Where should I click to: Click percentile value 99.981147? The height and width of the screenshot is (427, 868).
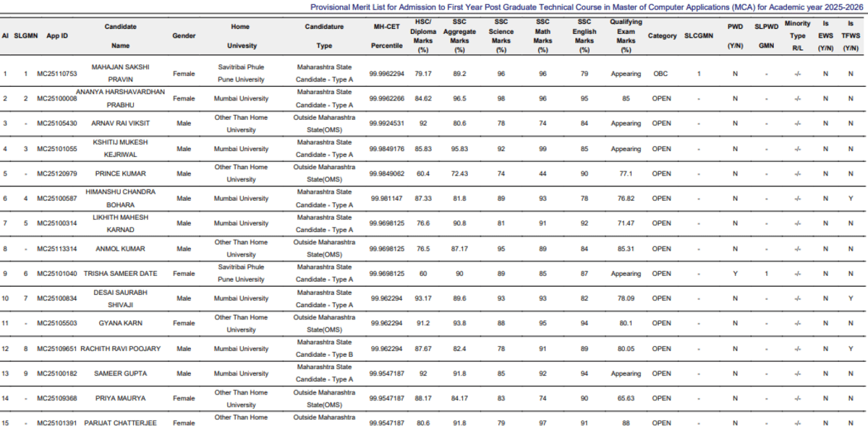click(x=386, y=199)
